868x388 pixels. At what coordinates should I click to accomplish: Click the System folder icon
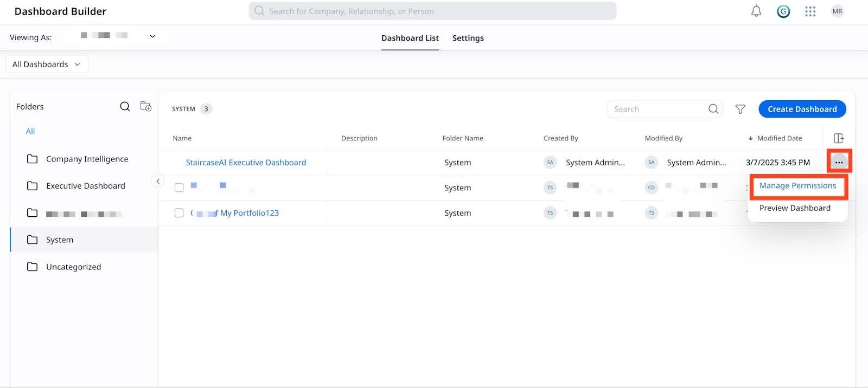click(33, 240)
